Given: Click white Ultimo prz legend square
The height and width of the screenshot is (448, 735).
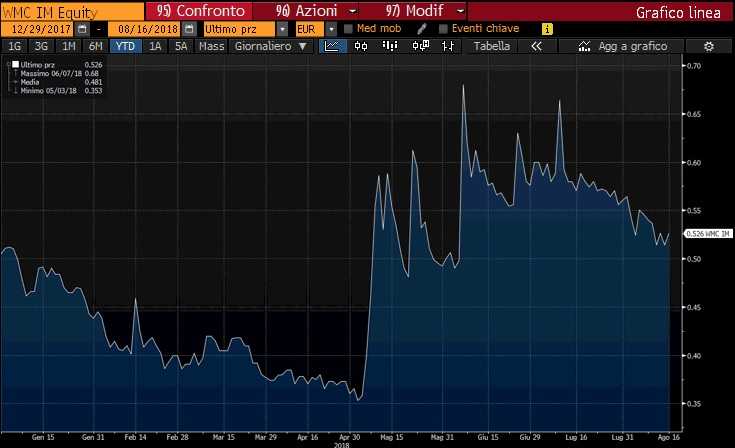Looking at the screenshot, I should (x=15, y=64).
